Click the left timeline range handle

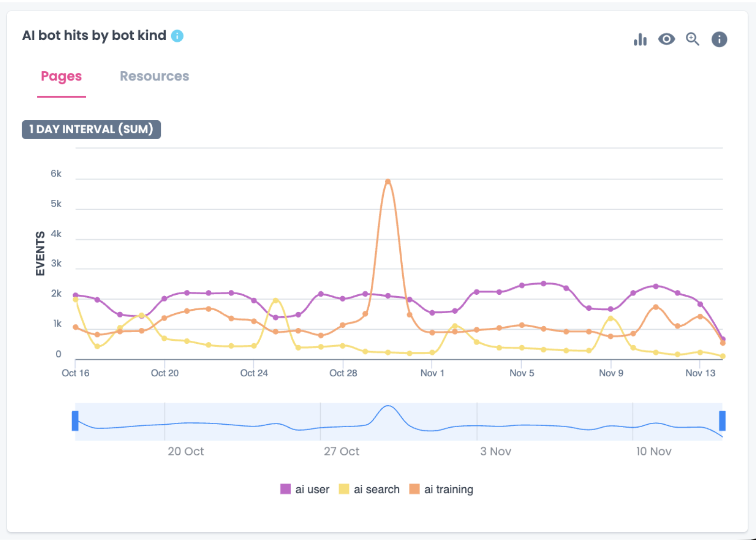coord(75,421)
